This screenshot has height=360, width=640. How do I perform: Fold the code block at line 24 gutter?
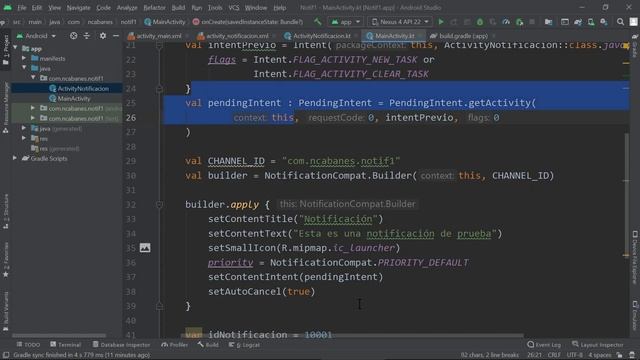coord(160,89)
